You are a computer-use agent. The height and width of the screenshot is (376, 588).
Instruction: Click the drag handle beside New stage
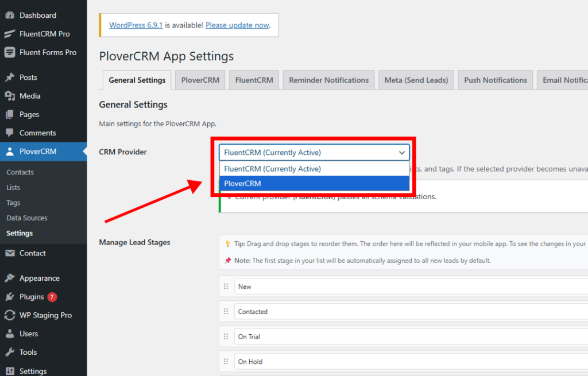[x=226, y=286]
